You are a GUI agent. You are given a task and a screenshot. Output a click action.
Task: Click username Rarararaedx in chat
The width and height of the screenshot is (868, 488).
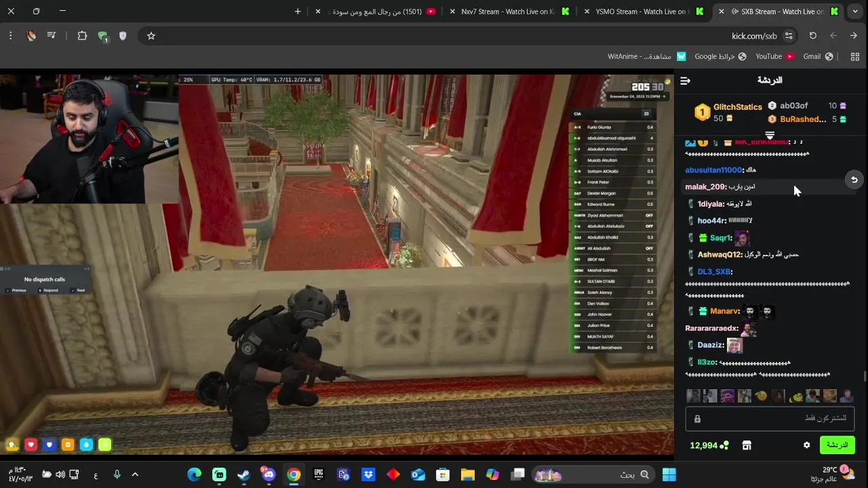pos(711,328)
